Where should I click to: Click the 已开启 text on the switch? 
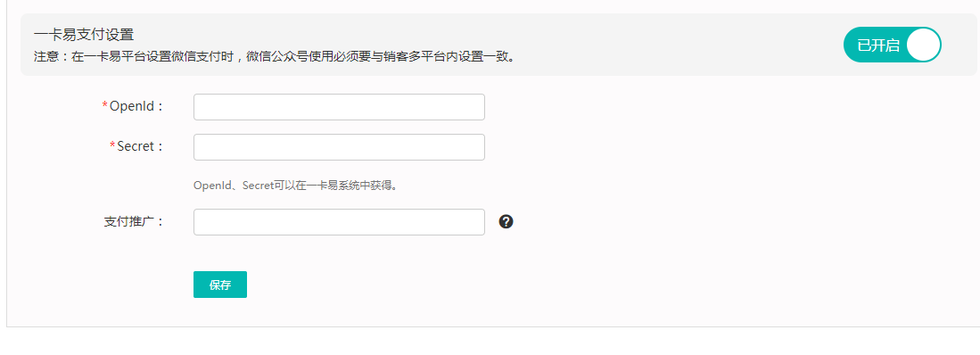click(877, 45)
